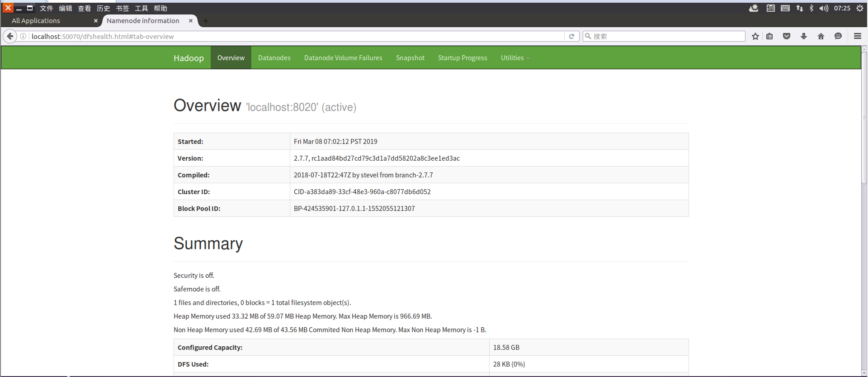This screenshot has width=868, height=377.
Task: Click the scrollbar down arrow
Action: click(864, 373)
